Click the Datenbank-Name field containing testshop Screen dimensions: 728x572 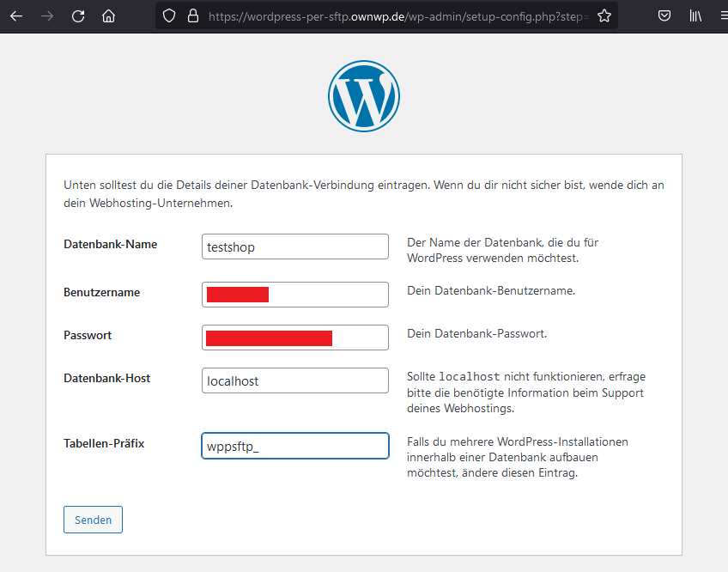point(295,246)
